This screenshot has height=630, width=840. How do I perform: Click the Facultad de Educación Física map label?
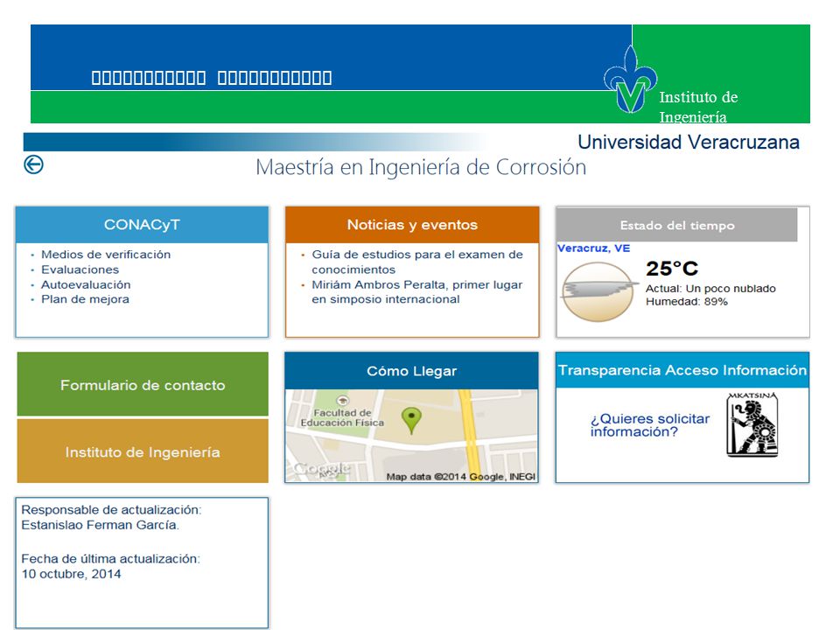tap(342, 417)
